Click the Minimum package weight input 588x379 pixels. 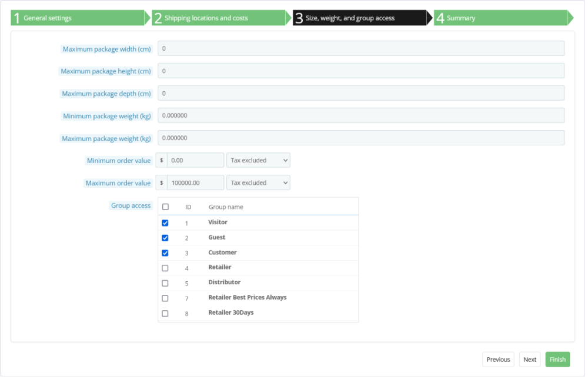[360, 116]
